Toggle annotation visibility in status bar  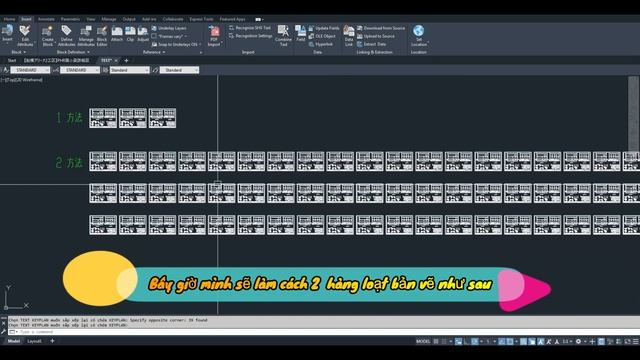click(x=540, y=341)
